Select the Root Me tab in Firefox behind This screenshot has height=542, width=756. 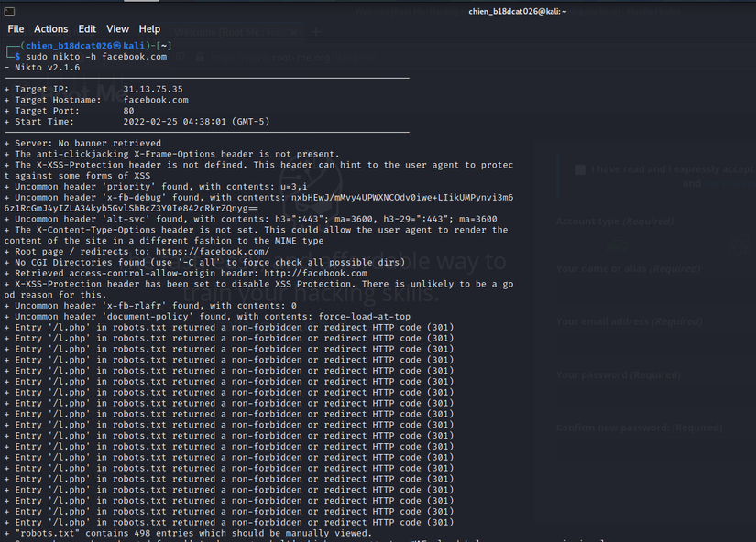click(x=228, y=32)
